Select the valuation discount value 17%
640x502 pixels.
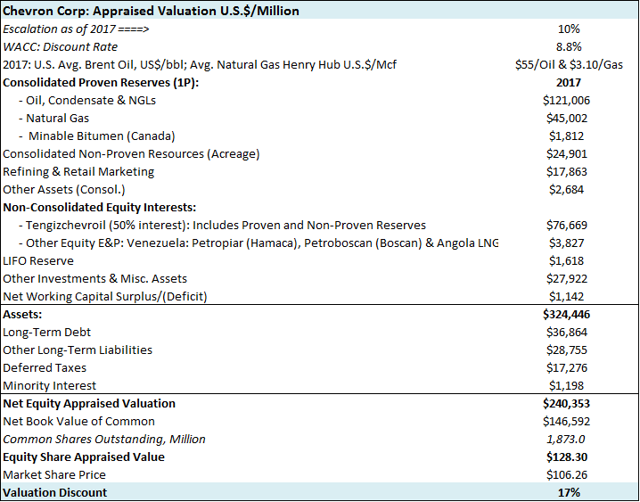pyautogui.click(x=569, y=493)
